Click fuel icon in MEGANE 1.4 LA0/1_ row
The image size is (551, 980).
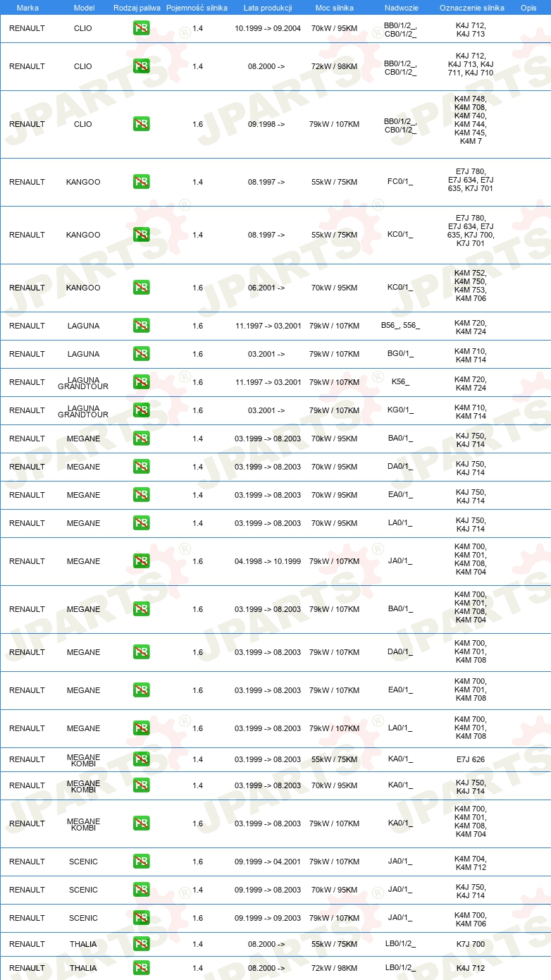[x=141, y=523]
